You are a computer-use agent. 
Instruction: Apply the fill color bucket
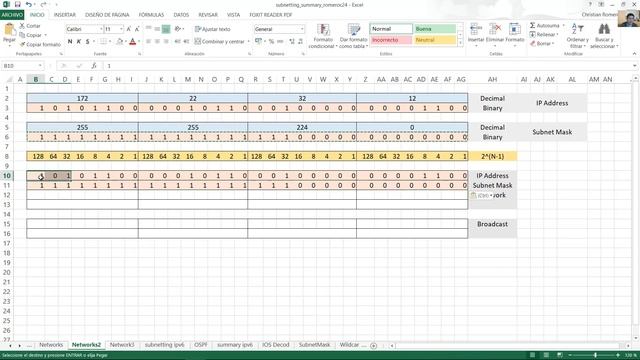tap(120, 42)
